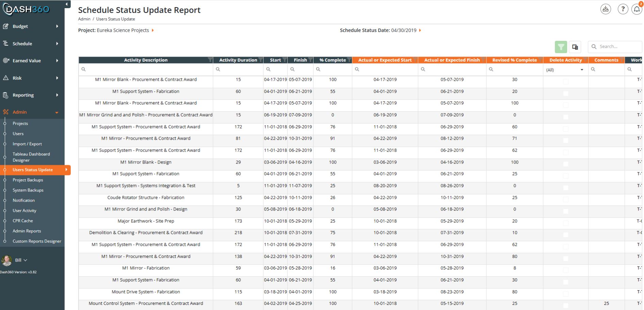644x310 pixels.
Task: Open User Activity admin page
Action: (x=25, y=211)
